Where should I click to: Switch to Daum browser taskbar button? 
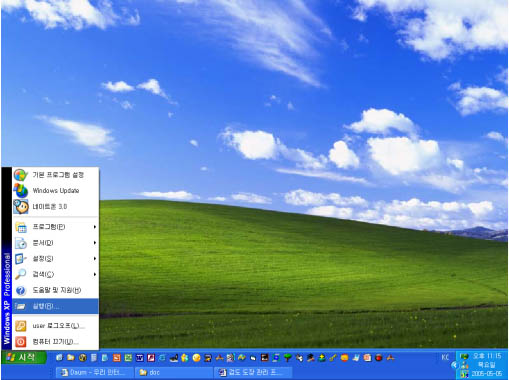94,372
